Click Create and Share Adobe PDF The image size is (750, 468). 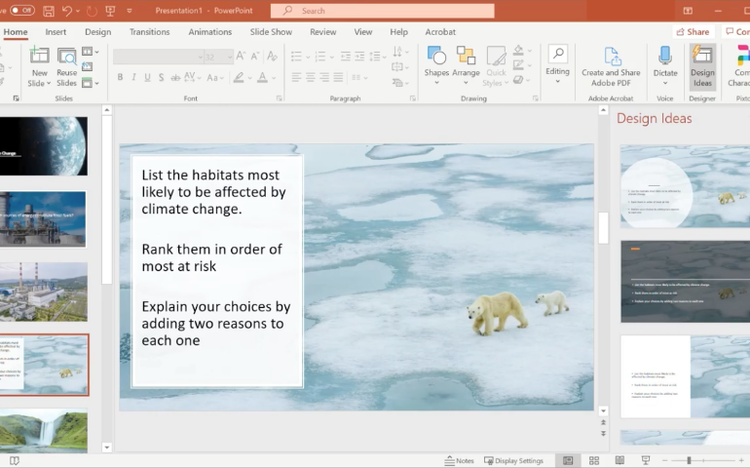pos(611,63)
